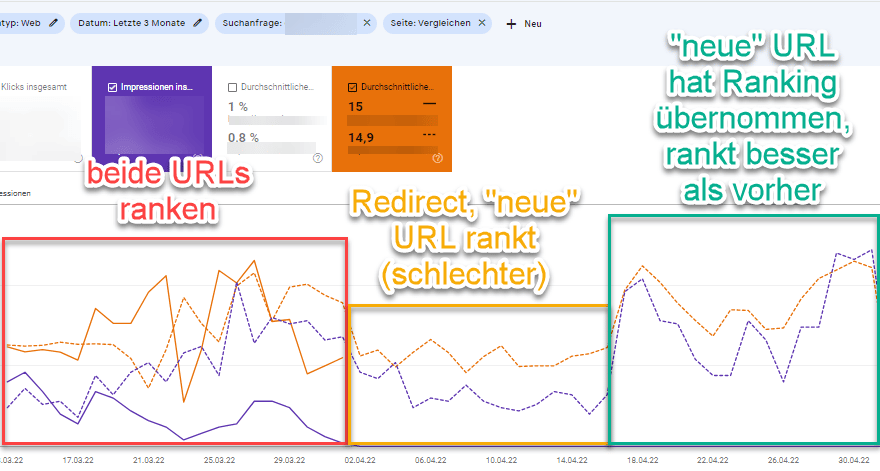Click the 02.04.22 date on chart axis
880x471 pixels.
click(360, 460)
